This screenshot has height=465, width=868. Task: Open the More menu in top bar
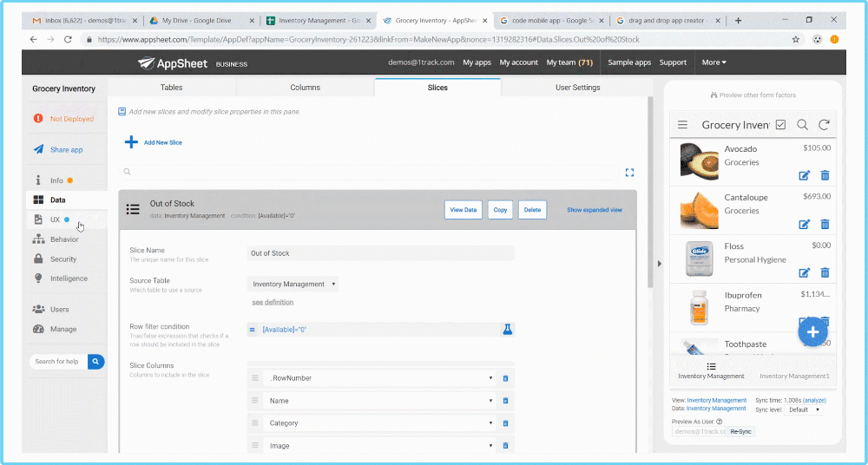point(714,62)
